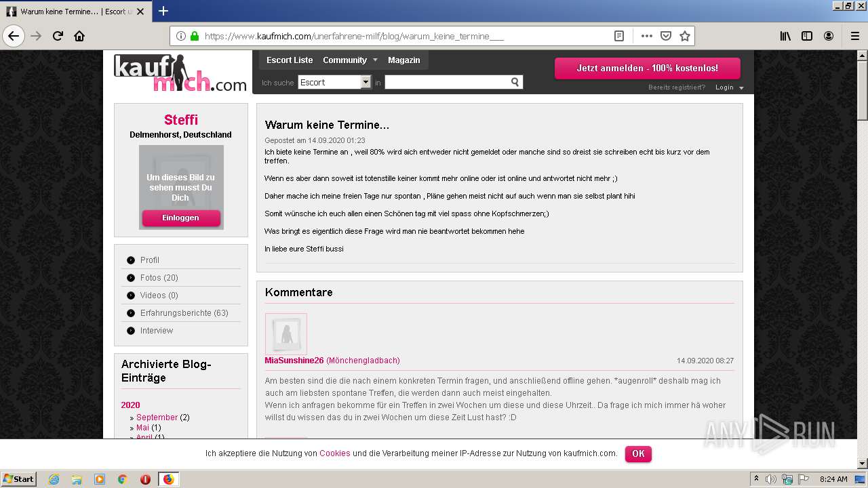The image size is (868, 488).
Task: Open Fotos (20) sidebar item
Action: (159, 278)
